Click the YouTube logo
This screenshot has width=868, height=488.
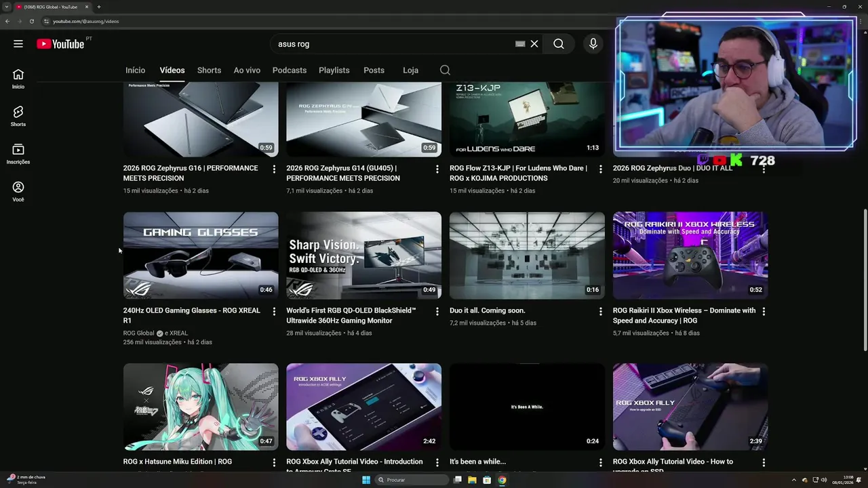pos(60,44)
